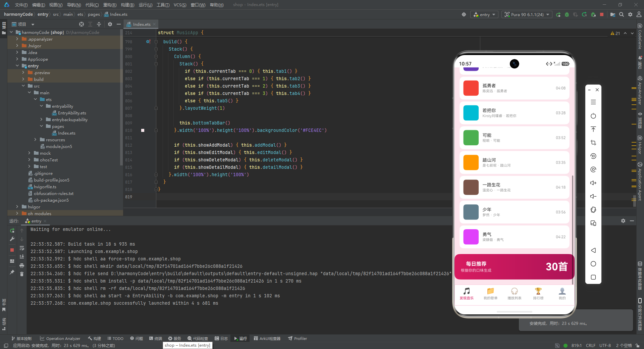Toggle soft-wrap in Run console
Image resolution: width=644 pixels, height=349 pixels.
pyautogui.click(x=22, y=248)
